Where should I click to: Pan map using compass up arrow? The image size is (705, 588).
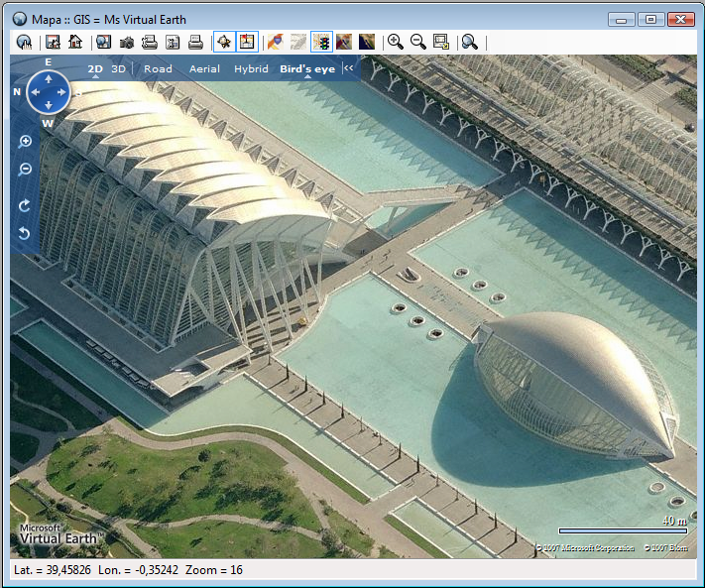(48, 78)
